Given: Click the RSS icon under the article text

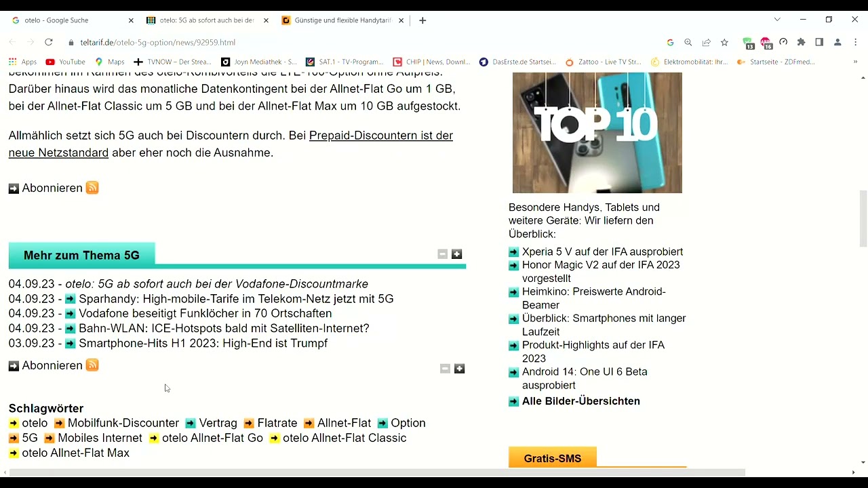Looking at the screenshot, I should [x=92, y=188].
